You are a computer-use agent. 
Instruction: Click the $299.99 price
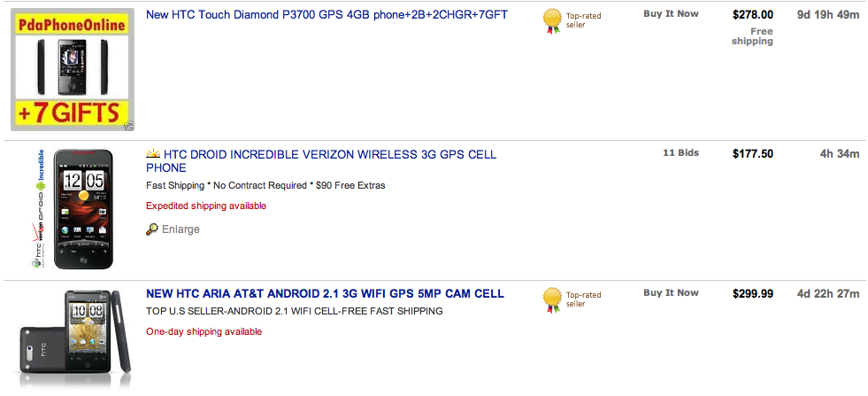pyautogui.click(x=753, y=294)
